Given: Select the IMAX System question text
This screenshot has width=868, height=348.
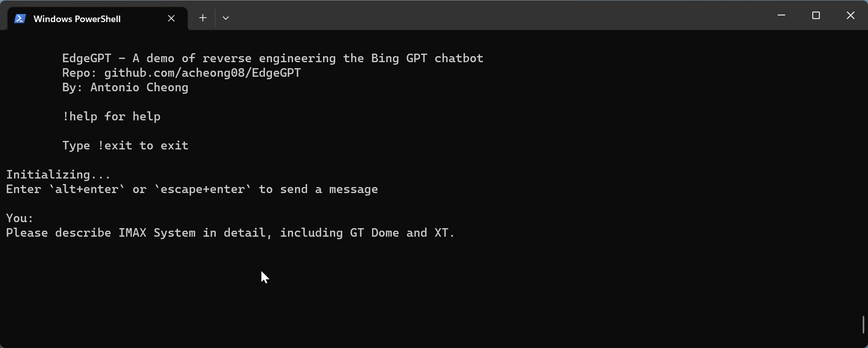Looking at the screenshot, I should (230, 232).
